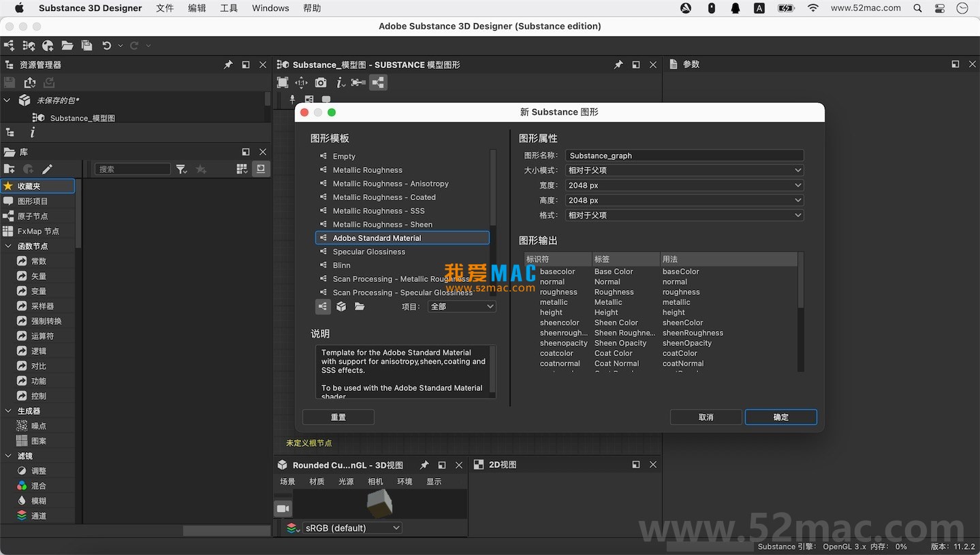The width and height of the screenshot is (980, 555).
Task: Select the Blinn template
Action: [x=402, y=266]
